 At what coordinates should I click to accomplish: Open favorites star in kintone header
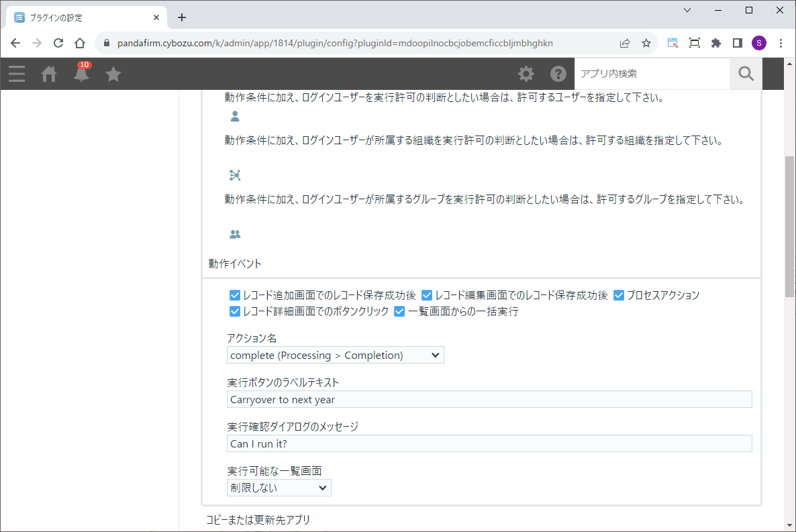[113, 74]
